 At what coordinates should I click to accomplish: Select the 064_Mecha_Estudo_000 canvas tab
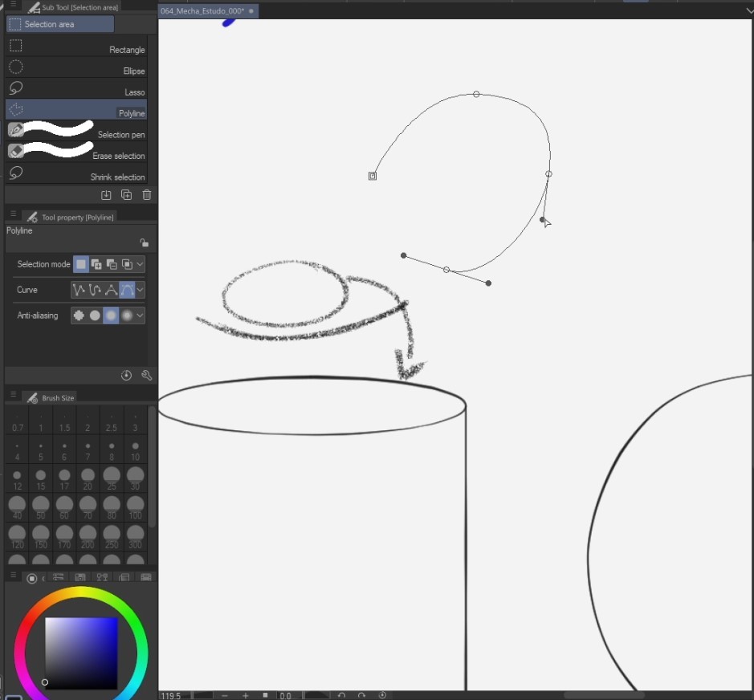point(208,10)
